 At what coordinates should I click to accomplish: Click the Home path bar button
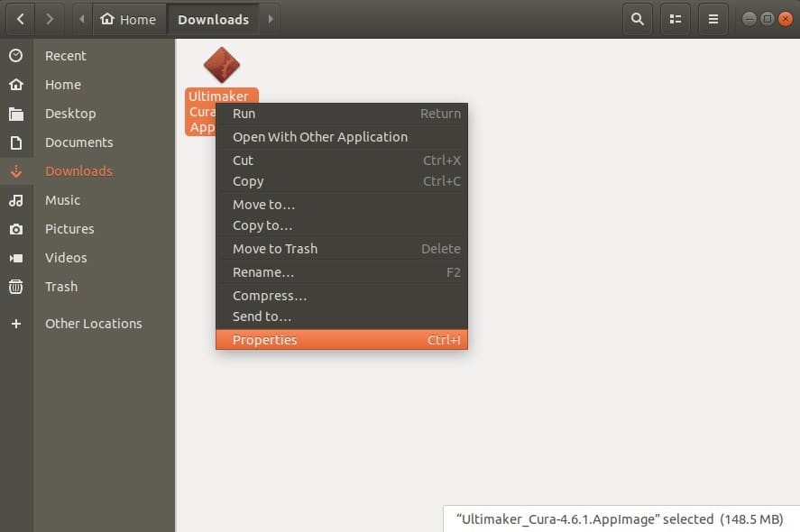coord(129,19)
